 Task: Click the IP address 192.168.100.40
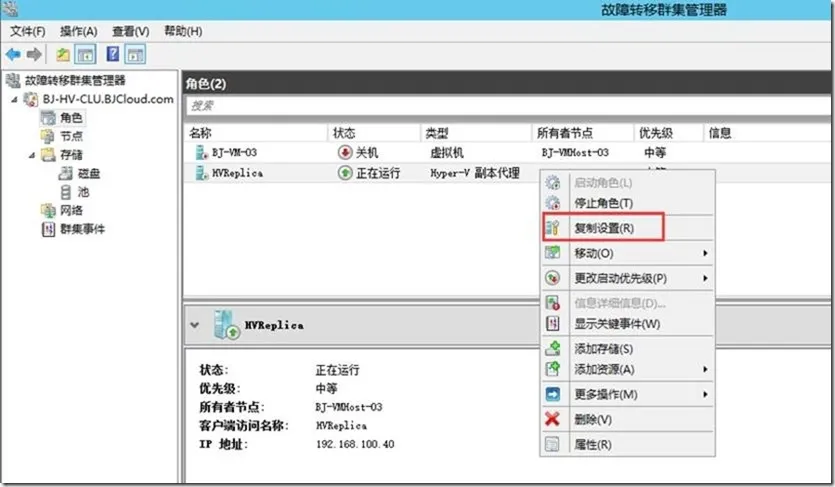click(355, 444)
